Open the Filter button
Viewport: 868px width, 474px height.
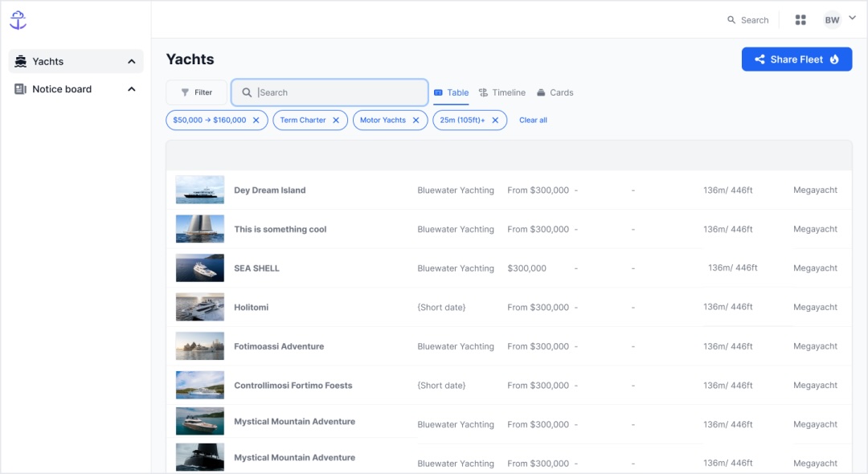click(x=196, y=92)
